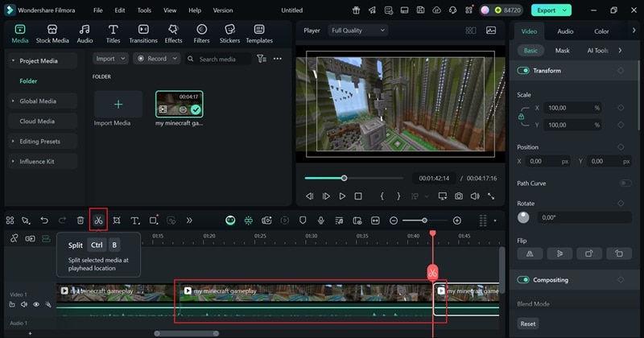Image resolution: width=644 pixels, height=338 pixels.
Task: Take a snapshot of the preview
Action: click(x=458, y=196)
